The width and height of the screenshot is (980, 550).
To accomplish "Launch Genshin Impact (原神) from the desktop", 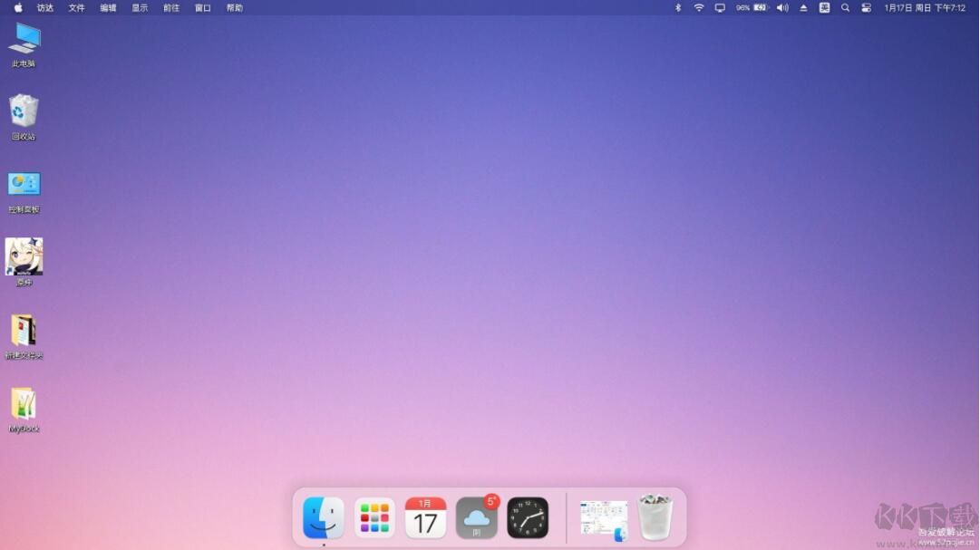I will 24,258.
